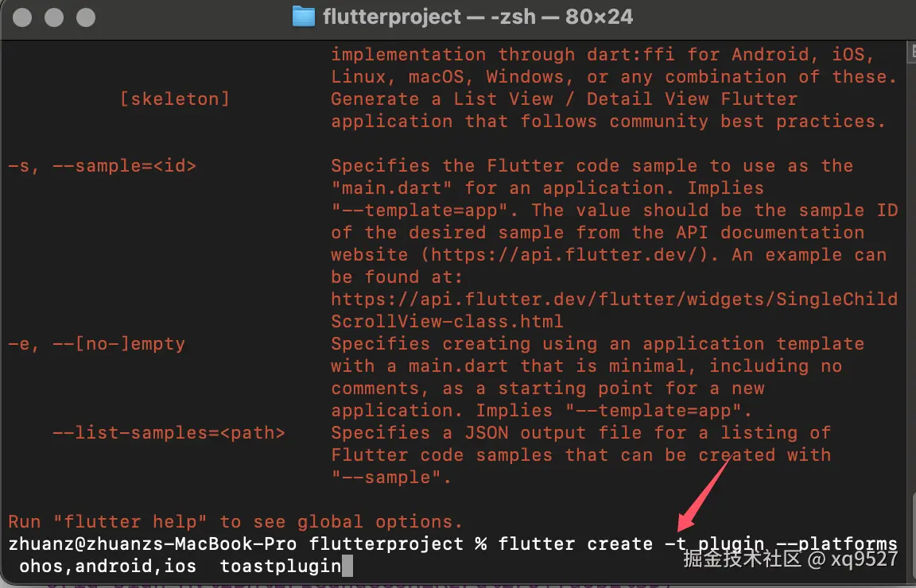Click the block cursor after toastplugin
The width and height of the screenshot is (916, 588).
347,567
